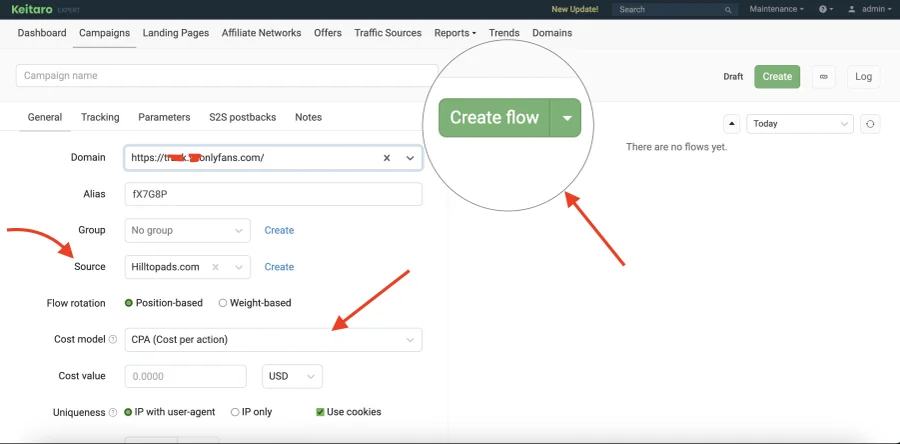
Task: Select Position-based flow rotation
Action: pos(129,303)
